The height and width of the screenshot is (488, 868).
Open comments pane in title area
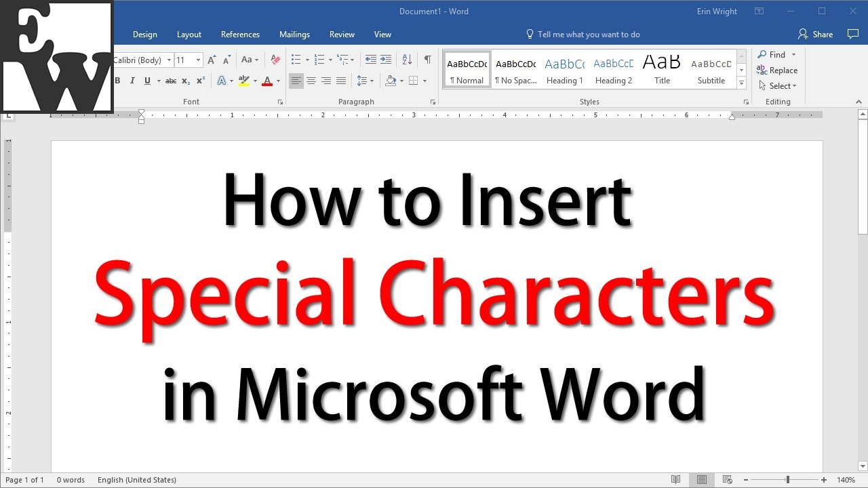[853, 35]
